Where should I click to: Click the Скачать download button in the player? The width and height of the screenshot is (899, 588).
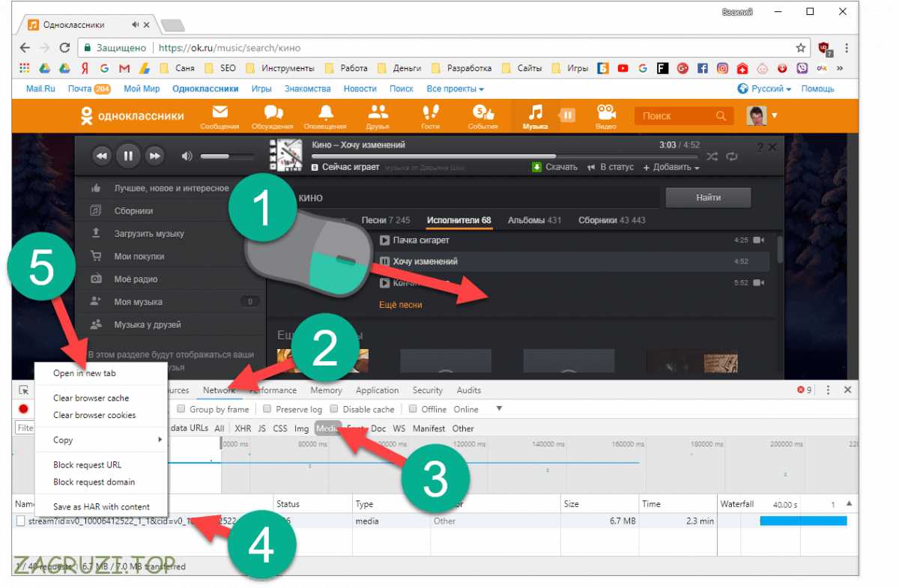click(554, 167)
